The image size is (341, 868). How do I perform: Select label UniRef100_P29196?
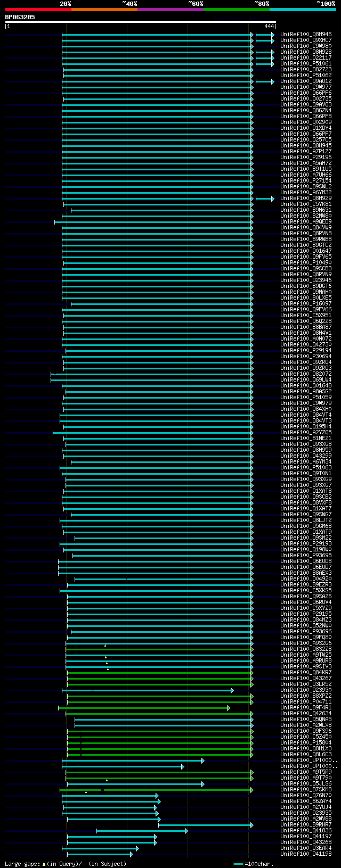pos(306,158)
